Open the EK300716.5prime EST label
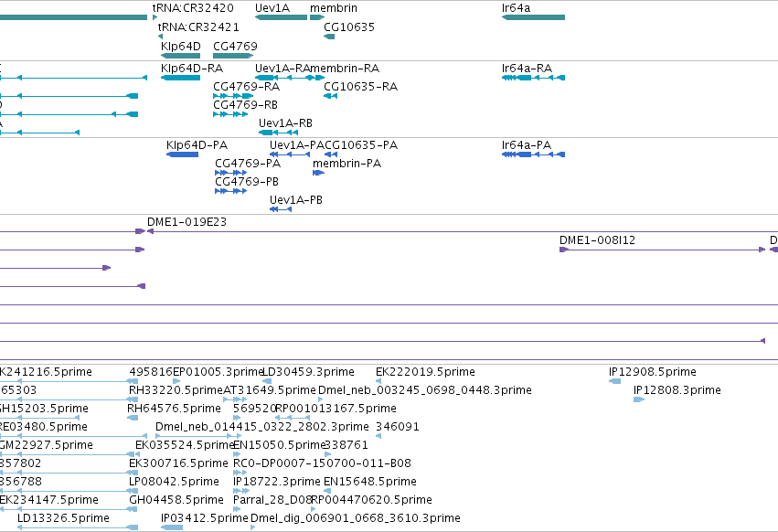 [178, 463]
